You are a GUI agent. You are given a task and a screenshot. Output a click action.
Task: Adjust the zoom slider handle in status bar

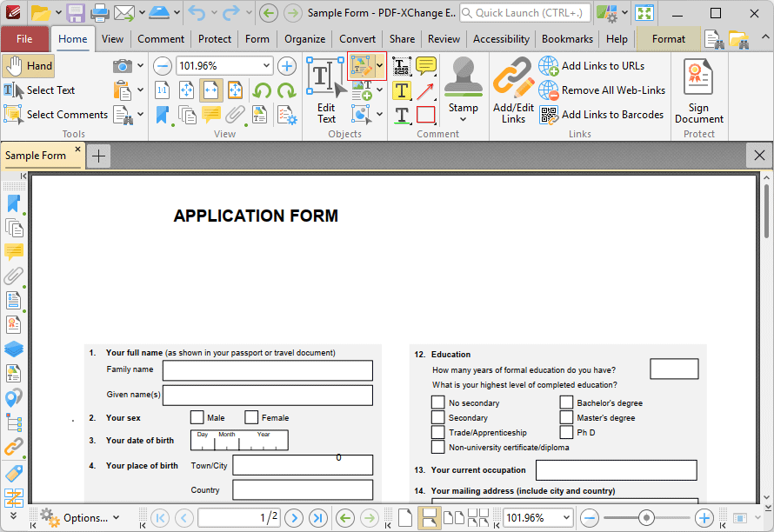point(646,518)
